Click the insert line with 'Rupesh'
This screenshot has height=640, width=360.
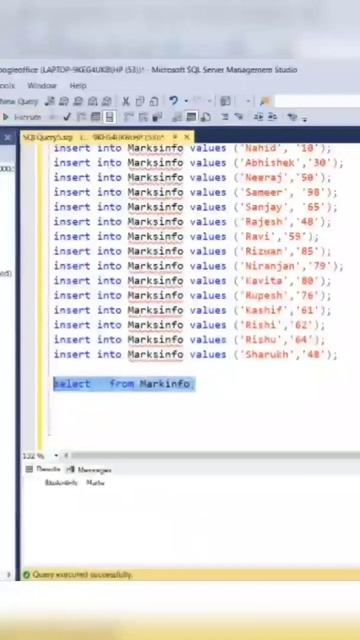[x=193, y=295]
